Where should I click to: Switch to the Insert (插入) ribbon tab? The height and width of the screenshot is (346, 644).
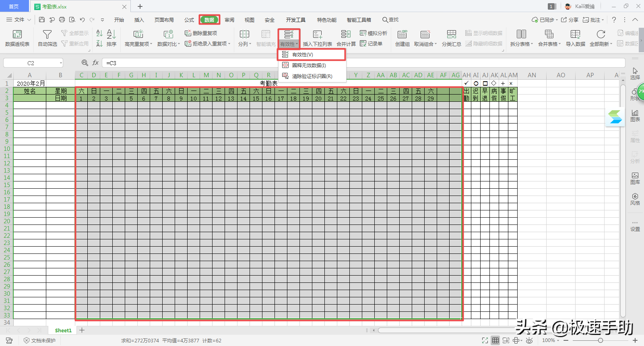(x=139, y=20)
